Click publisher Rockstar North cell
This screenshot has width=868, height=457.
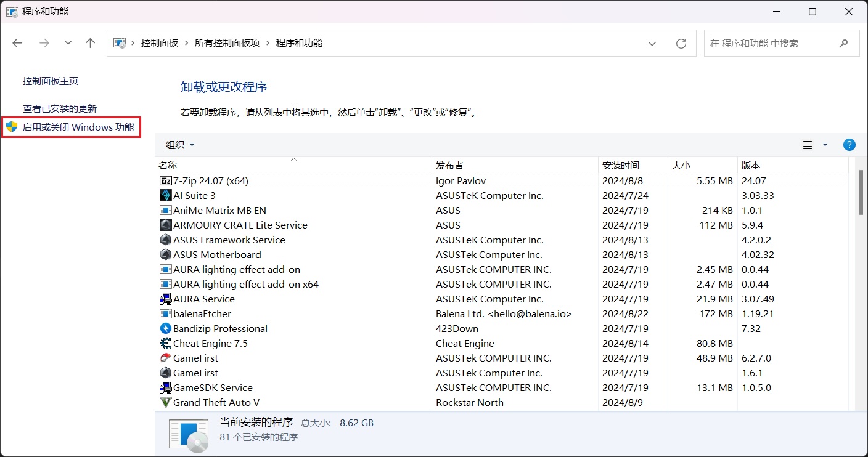click(470, 402)
